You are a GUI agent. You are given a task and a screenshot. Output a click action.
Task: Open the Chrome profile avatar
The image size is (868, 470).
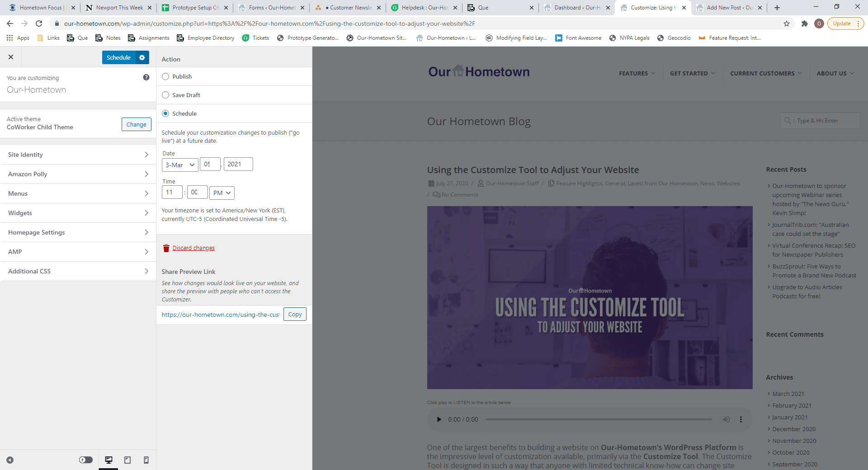[x=819, y=23]
